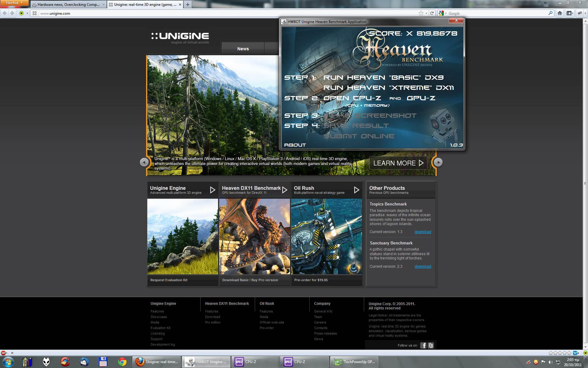Open the Oil Rush card header
The width and height of the screenshot is (588, 368).
[x=326, y=190]
